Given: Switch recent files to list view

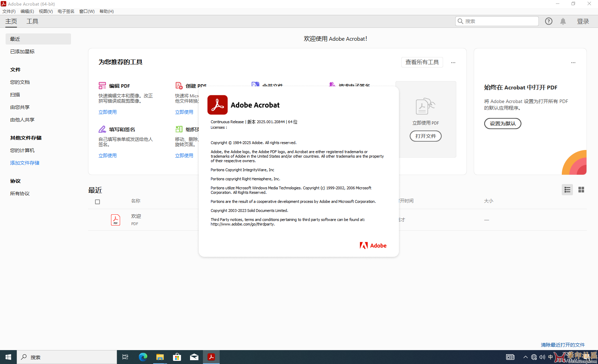Looking at the screenshot, I should click(x=567, y=190).
